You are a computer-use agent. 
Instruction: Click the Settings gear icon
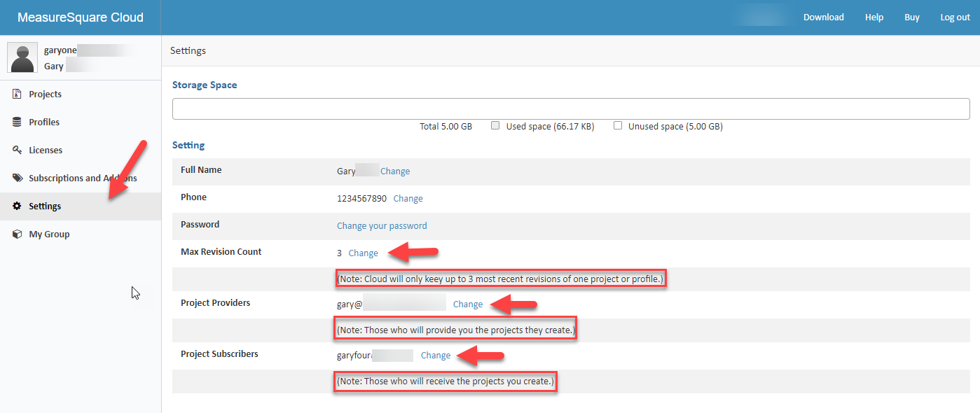point(17,206)
